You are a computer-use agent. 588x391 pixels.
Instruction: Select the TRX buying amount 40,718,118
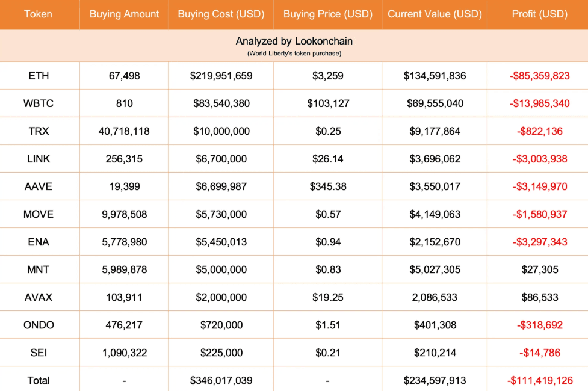click(124, 131)
